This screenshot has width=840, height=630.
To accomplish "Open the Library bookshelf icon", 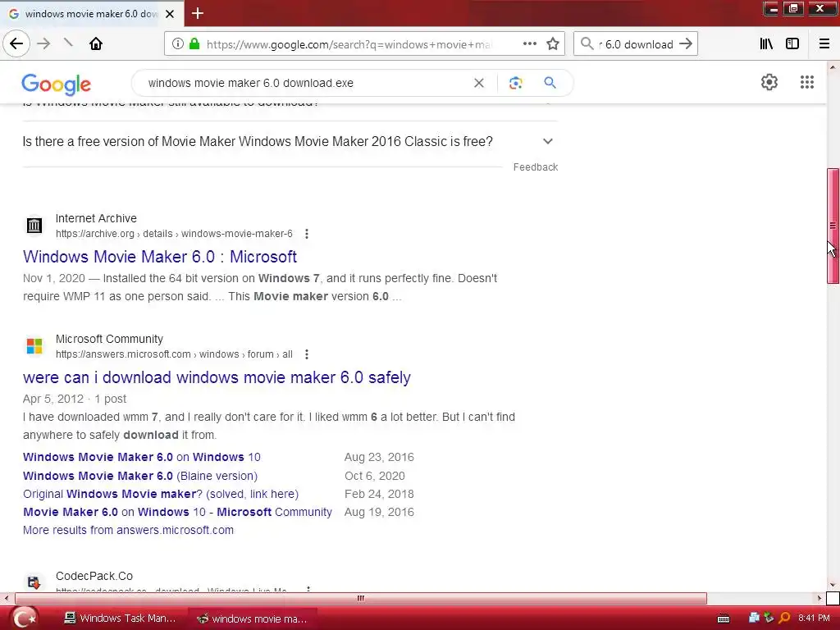I will [x=766, y=44].
